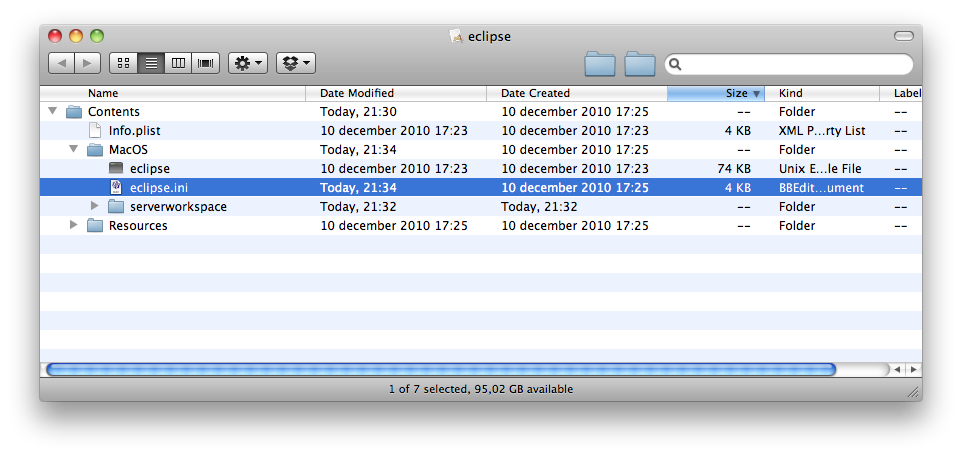This screenshot has width=962, height=456.
Task: Select the eclipse.ini document icon
Action: click(x=116, y=187)
